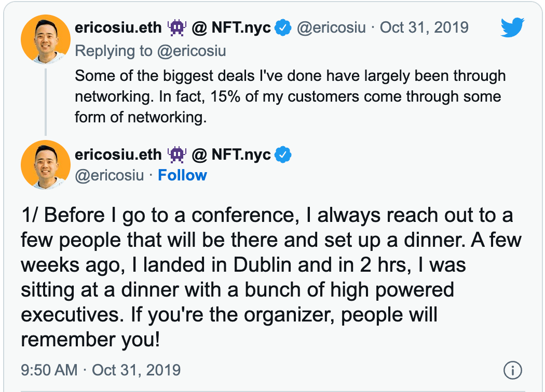The width and height of the screenshot is (545, 392).
Task: Click the @ericosiu handle in the parent tweet header
Action: 331,27
